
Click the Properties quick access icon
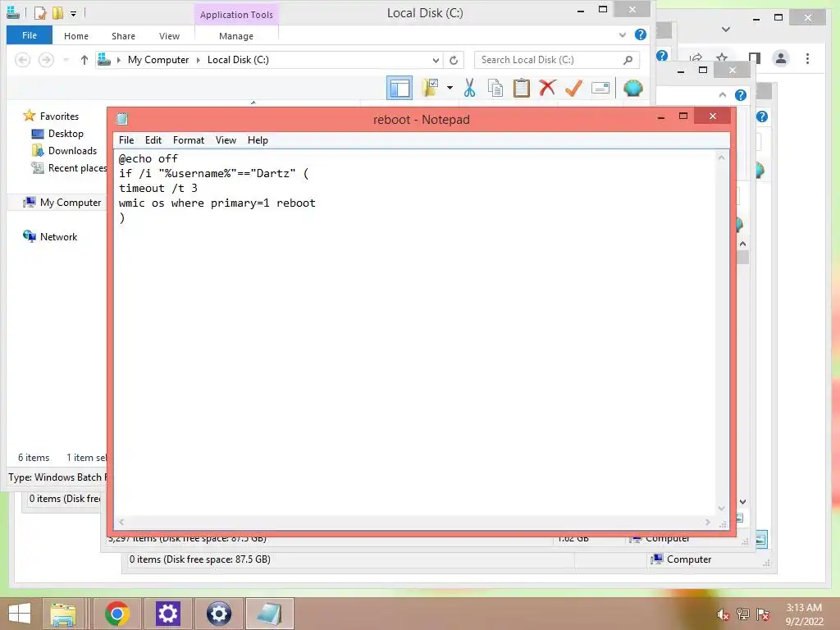(39, 13)
